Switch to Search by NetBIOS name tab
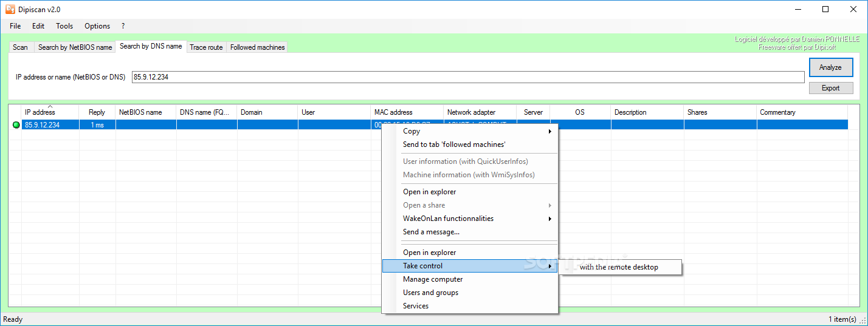The height and width of the screenshot is (326, 868). click(x=75, y=47)
